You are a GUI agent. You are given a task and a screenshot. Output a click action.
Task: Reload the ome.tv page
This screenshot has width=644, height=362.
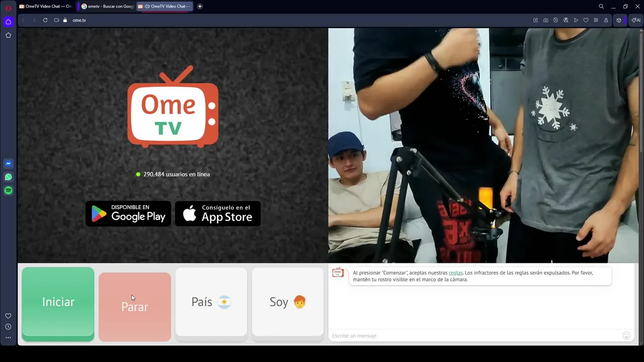pos(45,20)
